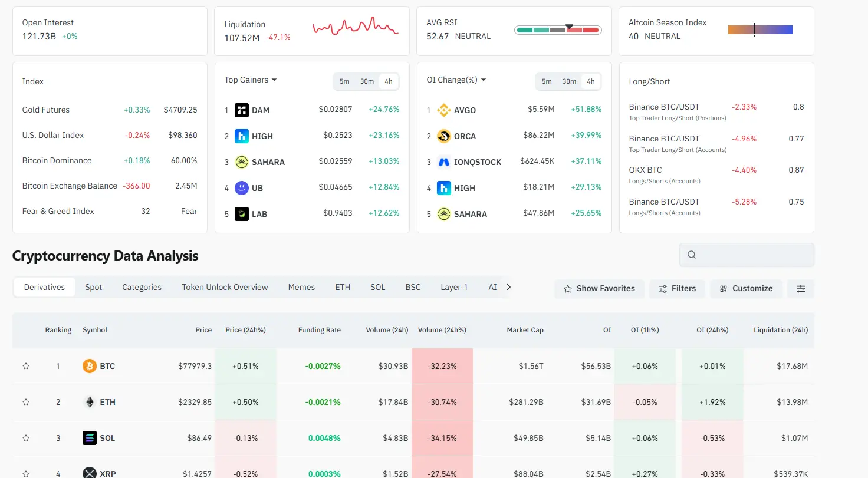Open the table layout settings icon

coord(801,289)
